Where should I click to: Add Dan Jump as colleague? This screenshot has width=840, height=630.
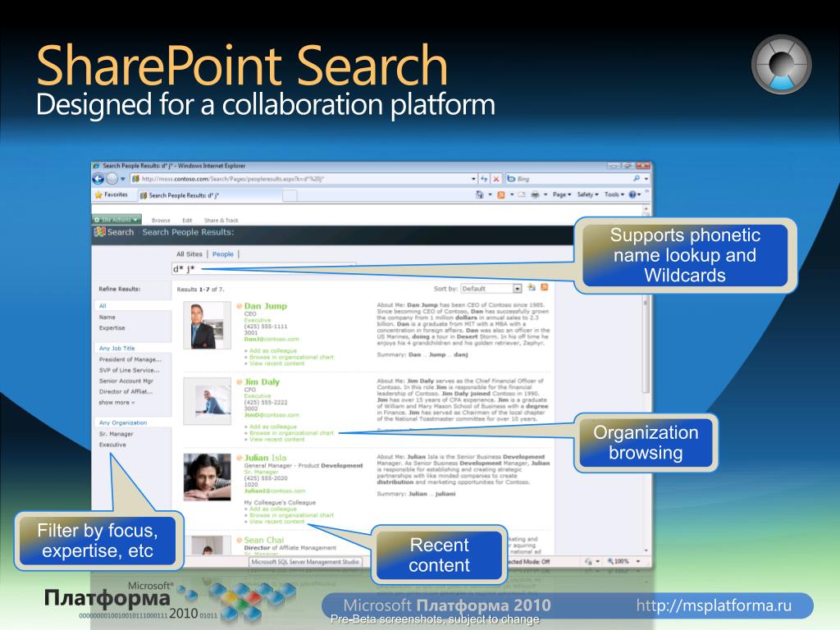[272, 351]
